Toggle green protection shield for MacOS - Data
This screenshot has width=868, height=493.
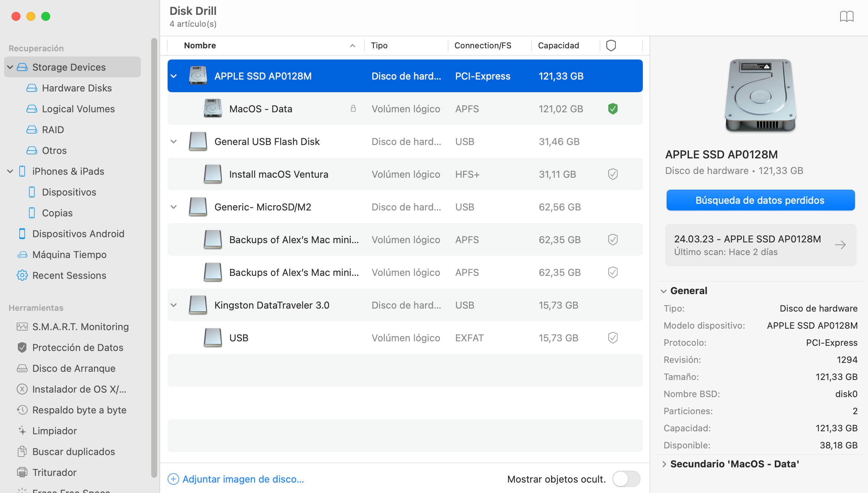click(x=613, y=109)
